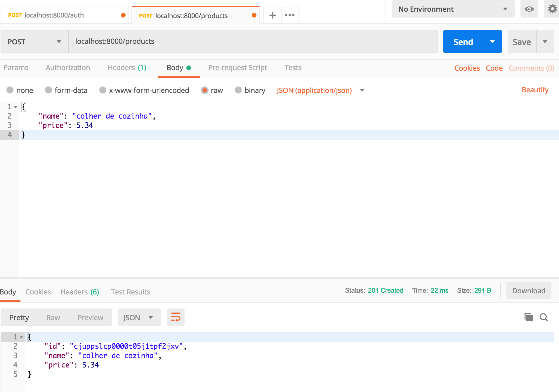
Task: Open the response Cookies tab
Action: [38, 292]
